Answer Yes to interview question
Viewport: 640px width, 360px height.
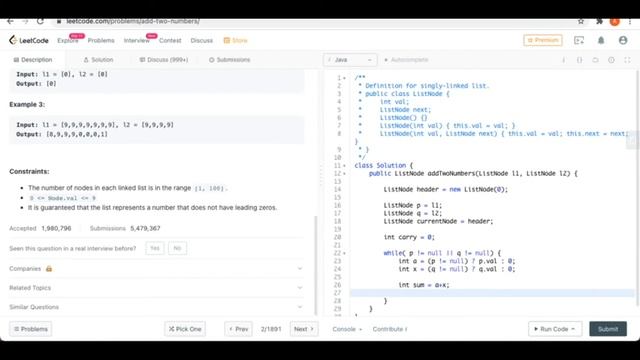pos(155,248)
